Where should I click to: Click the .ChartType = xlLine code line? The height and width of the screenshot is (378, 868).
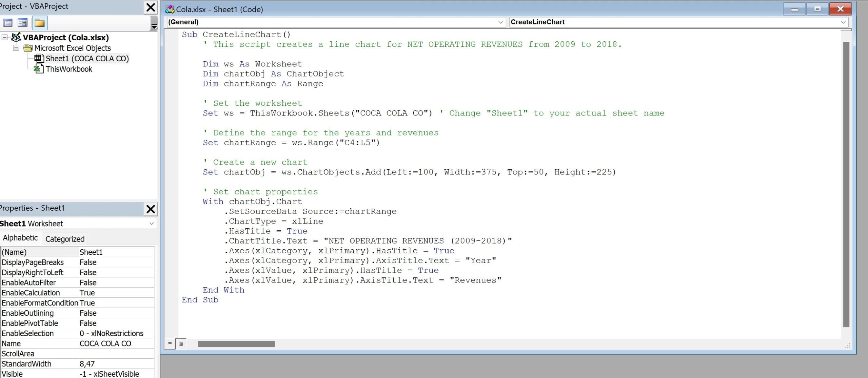pyautogui.click(x=274, y=221)
